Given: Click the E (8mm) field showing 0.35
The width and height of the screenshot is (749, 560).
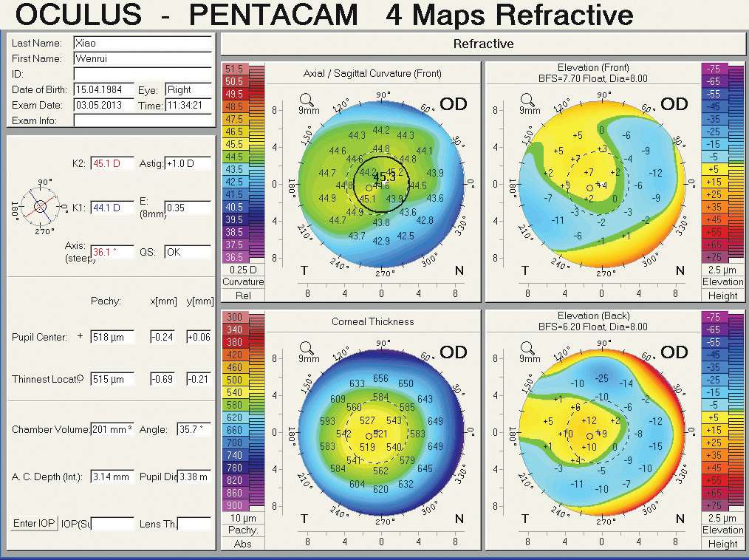Looking at the screenshot, I should pyautogui.click(x=188, y=208).
